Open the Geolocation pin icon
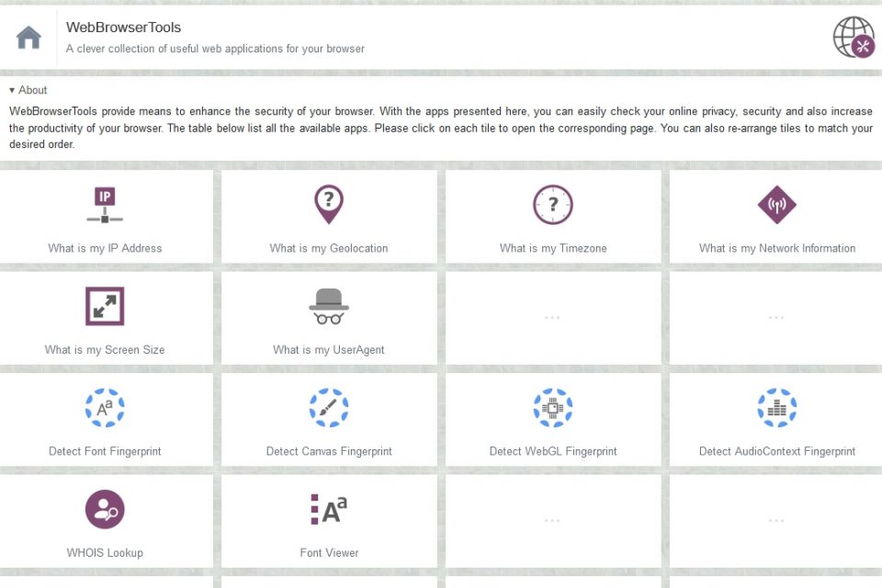Viewport: 882px width, 588px height. (329, 204)
